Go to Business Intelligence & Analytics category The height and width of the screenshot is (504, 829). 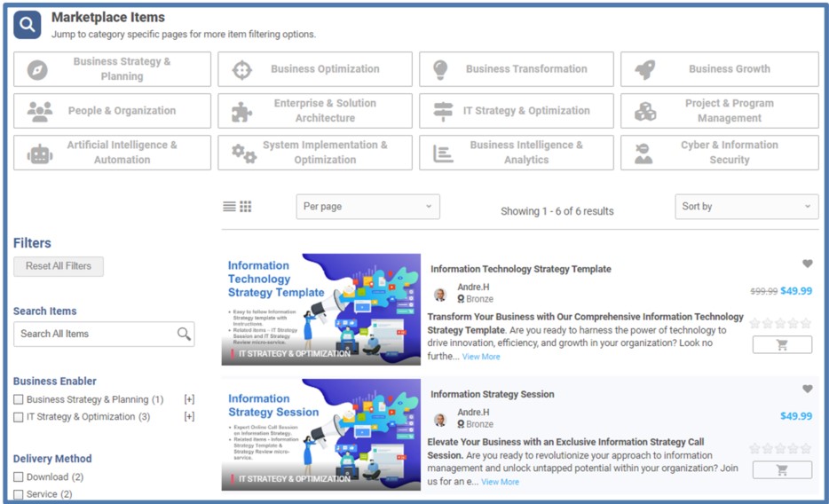(x=516, y=153)
